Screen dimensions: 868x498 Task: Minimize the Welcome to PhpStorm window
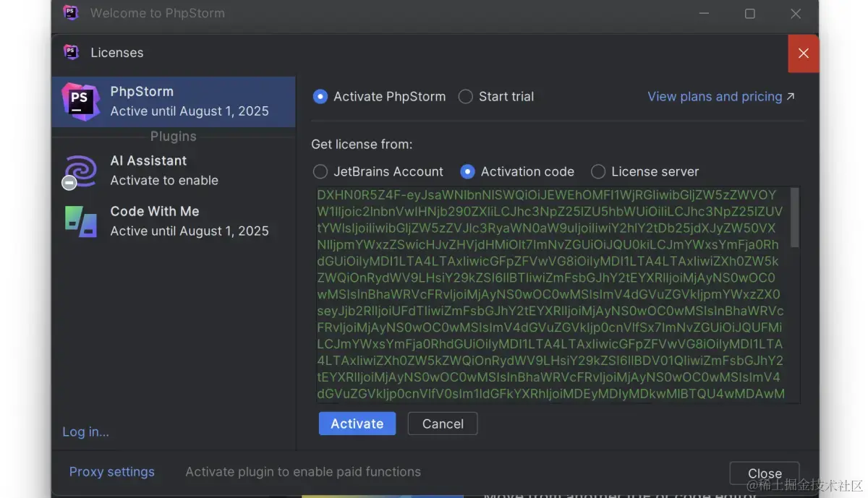point(705,13)
